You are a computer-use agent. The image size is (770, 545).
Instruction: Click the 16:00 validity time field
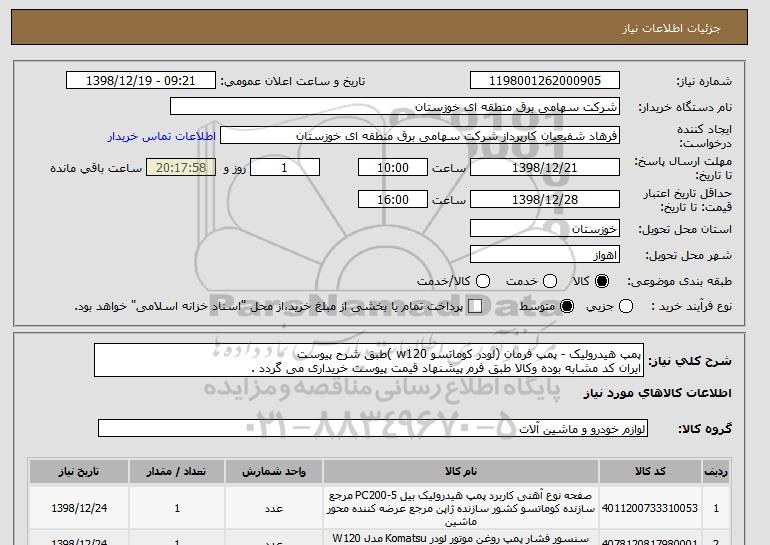click(393, 199)
